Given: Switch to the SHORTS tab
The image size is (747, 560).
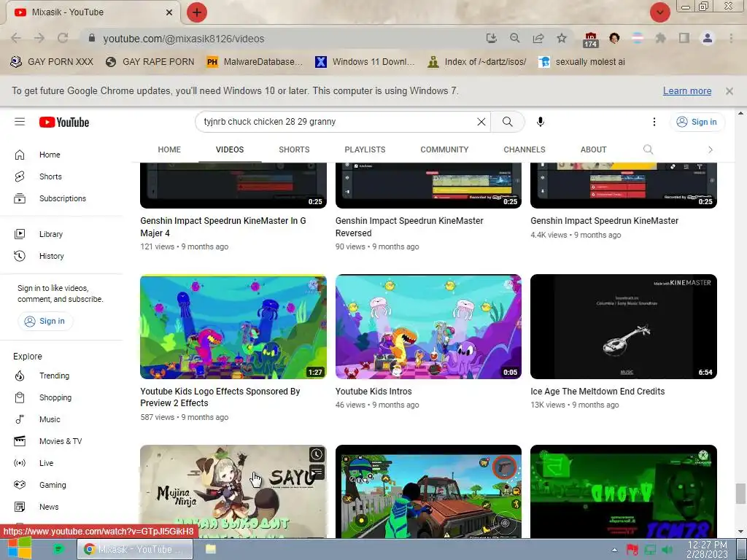Looking at the screenshot, I should [294, 149].
